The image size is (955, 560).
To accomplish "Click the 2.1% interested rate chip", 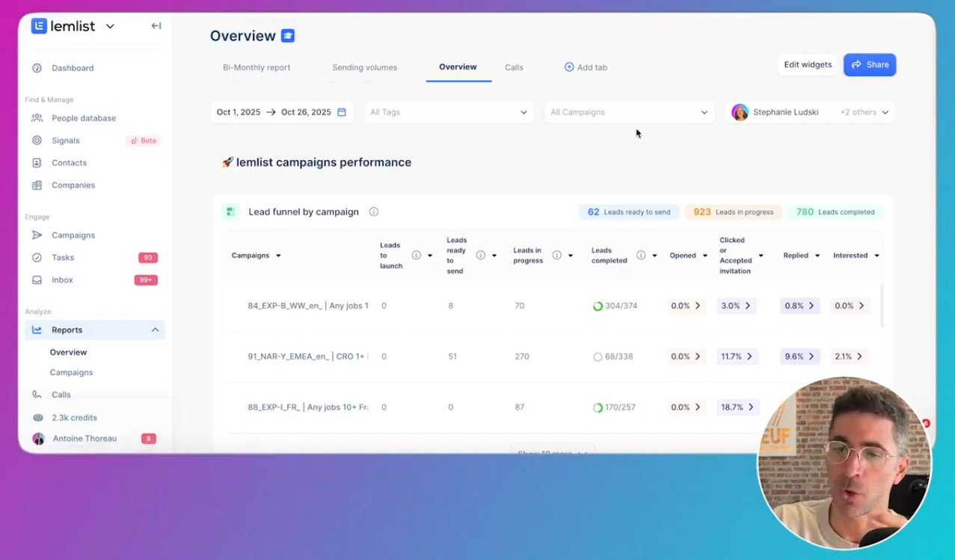I will [x=850, y=357].
